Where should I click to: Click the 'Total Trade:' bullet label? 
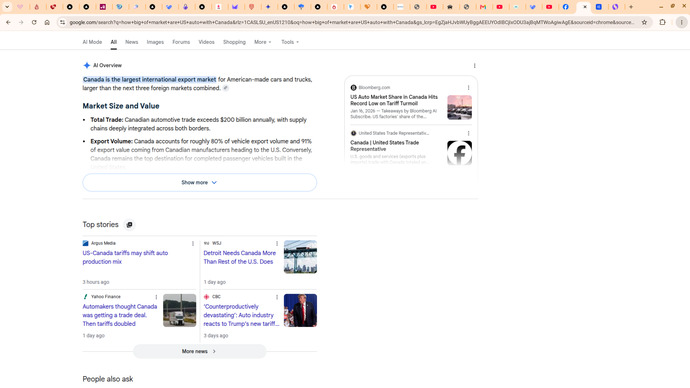click(106, 120)
